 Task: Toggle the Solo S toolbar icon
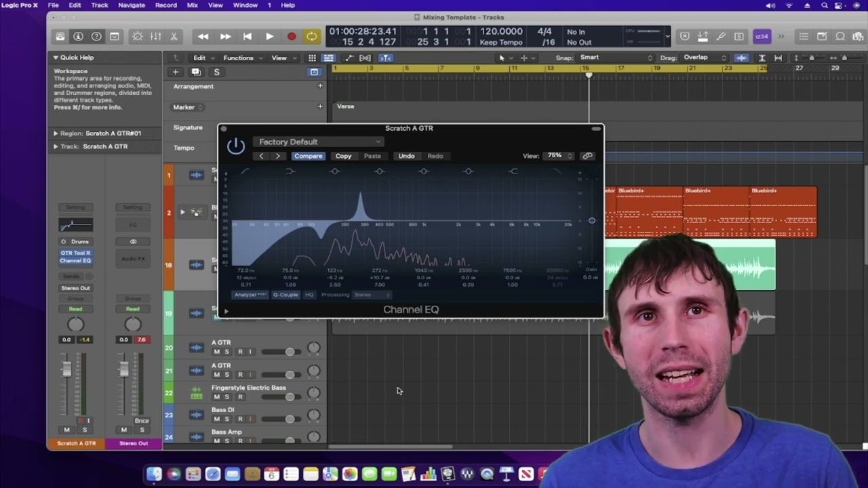(739, 37)
